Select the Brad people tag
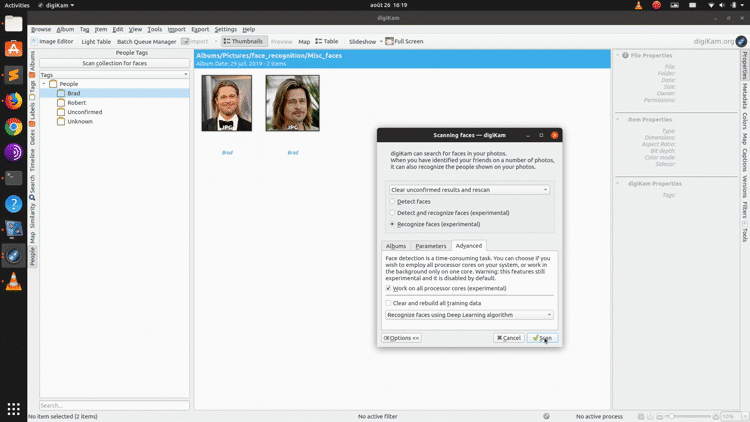Image resolution: width=750 pixels, height=422 pixels. pyautogui.click(x=74, y=93)
